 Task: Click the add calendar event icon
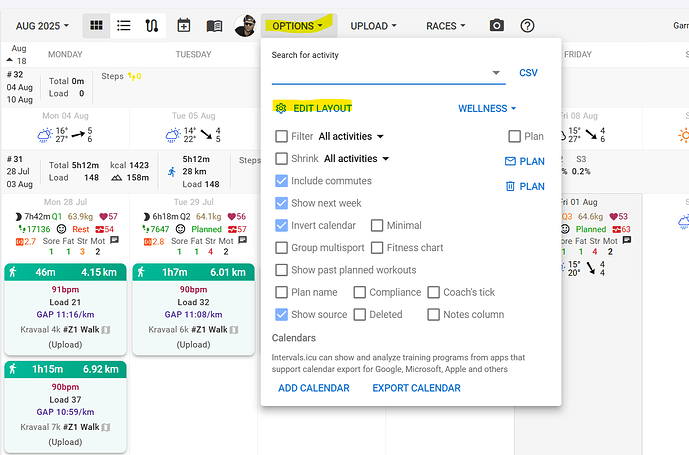(x=184, y=25)
